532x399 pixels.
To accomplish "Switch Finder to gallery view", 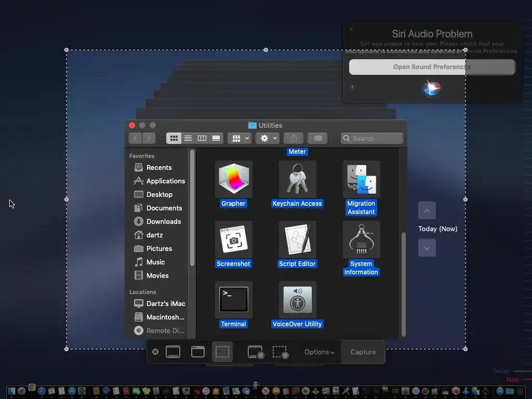I will (216, 138).
